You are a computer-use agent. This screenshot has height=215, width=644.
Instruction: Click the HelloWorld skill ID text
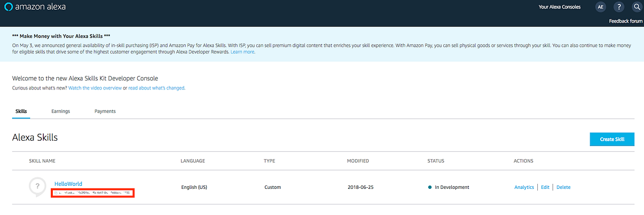[x=93, y=193]
